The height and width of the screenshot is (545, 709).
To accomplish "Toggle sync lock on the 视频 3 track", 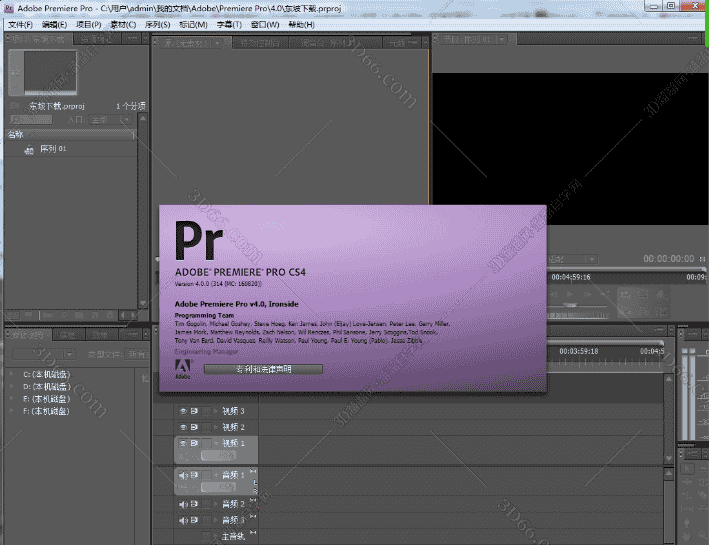I will 194,411.
